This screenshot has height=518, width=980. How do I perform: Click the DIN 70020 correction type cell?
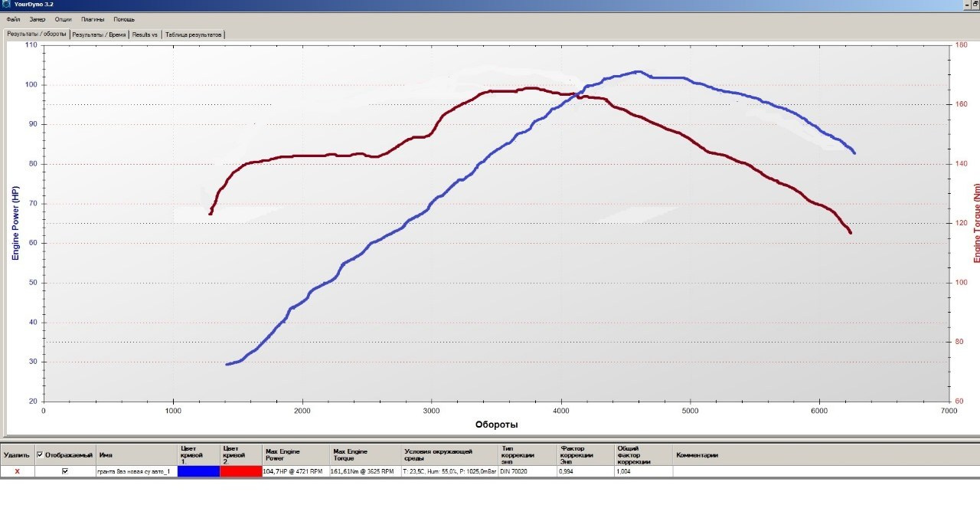(x=527, y=471)
